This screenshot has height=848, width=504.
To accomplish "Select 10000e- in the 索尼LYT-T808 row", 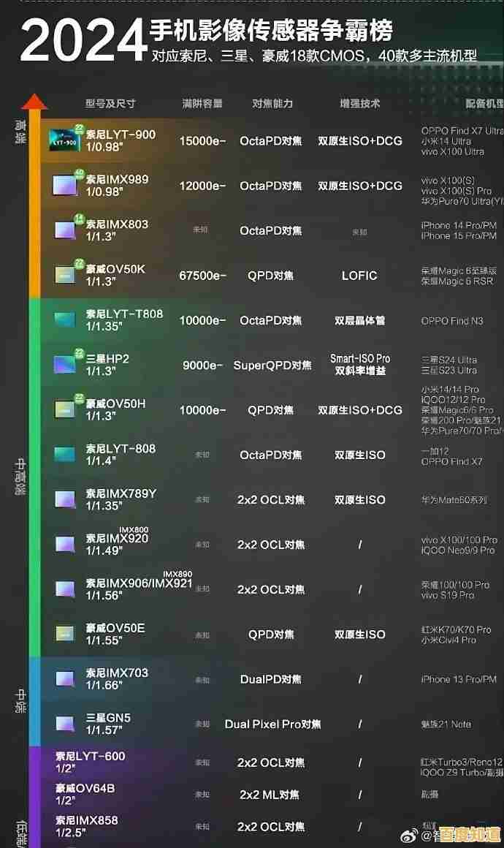I will (202, 320).
